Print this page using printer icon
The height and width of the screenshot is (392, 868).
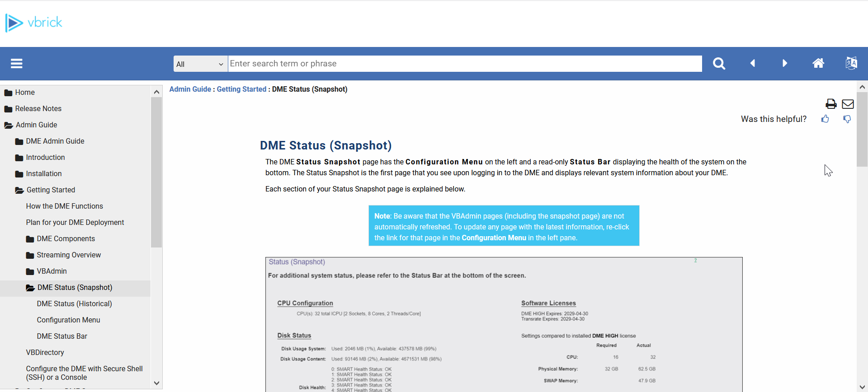831,104
